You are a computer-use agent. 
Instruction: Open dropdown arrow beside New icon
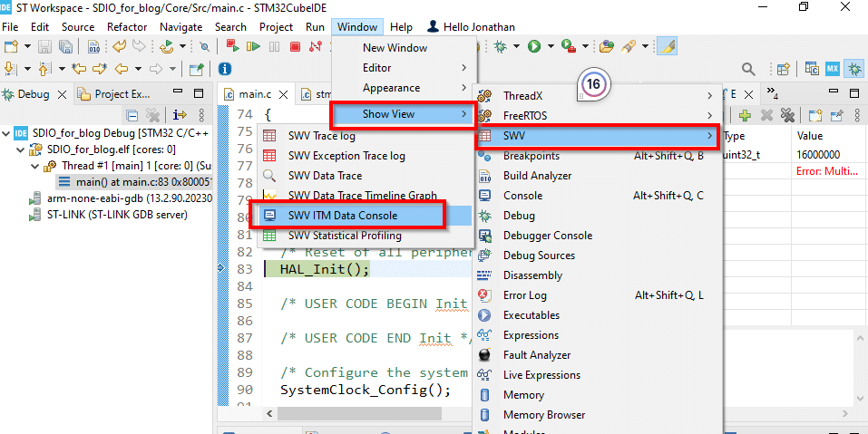pos(26,47)
